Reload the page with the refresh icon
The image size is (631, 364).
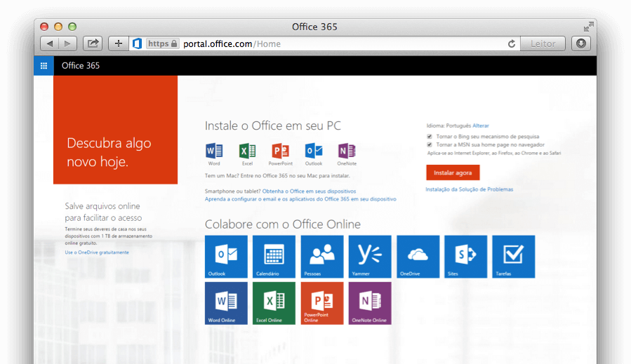coord(512,44)
